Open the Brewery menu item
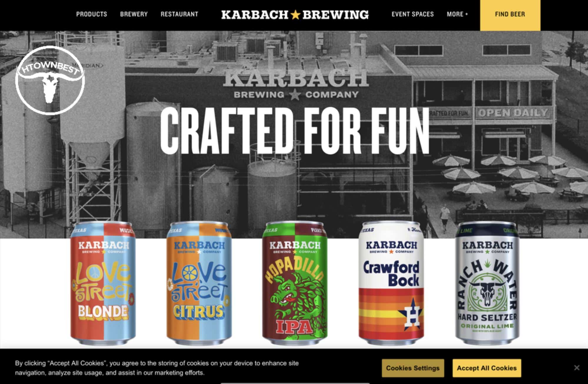Viewport: 588px width, 384px height. tap(134, 14)
